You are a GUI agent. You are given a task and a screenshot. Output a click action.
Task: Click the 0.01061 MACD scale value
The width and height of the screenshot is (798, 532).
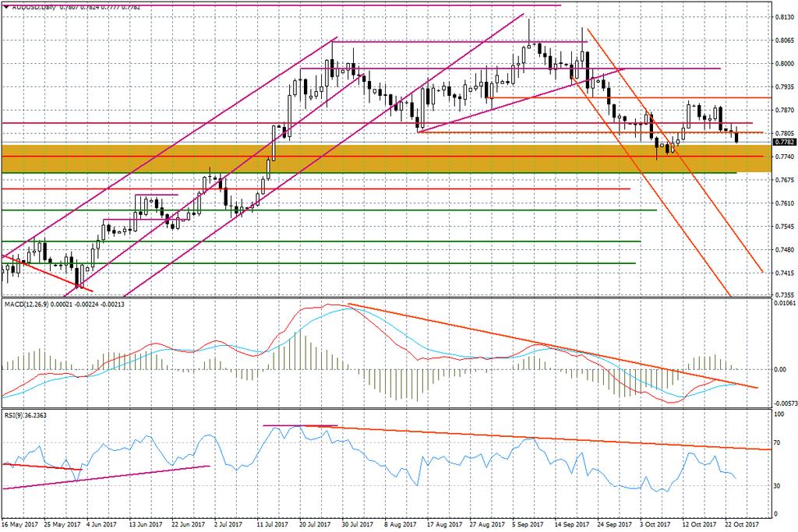coord(784,304)
